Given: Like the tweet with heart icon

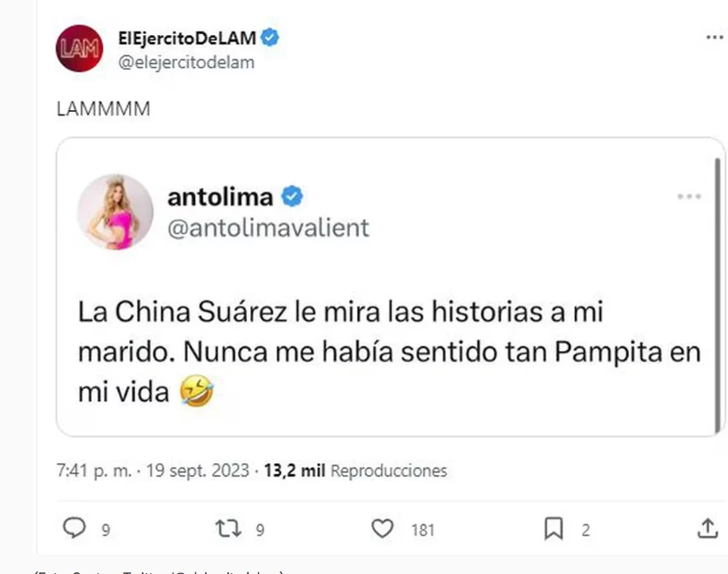Looking at the screenshot, I should (x=382, y=529).
